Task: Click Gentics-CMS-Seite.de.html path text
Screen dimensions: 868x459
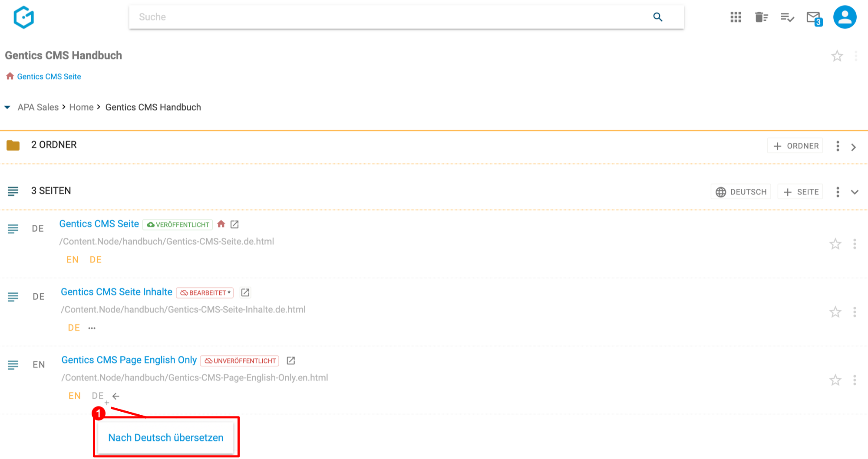Action: click(167, 242)
